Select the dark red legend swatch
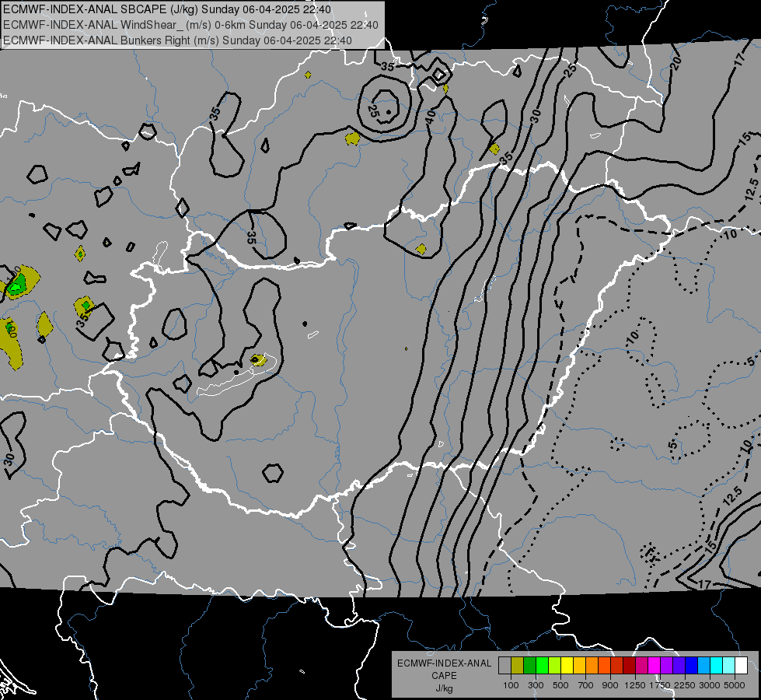 tap(629, 666)
